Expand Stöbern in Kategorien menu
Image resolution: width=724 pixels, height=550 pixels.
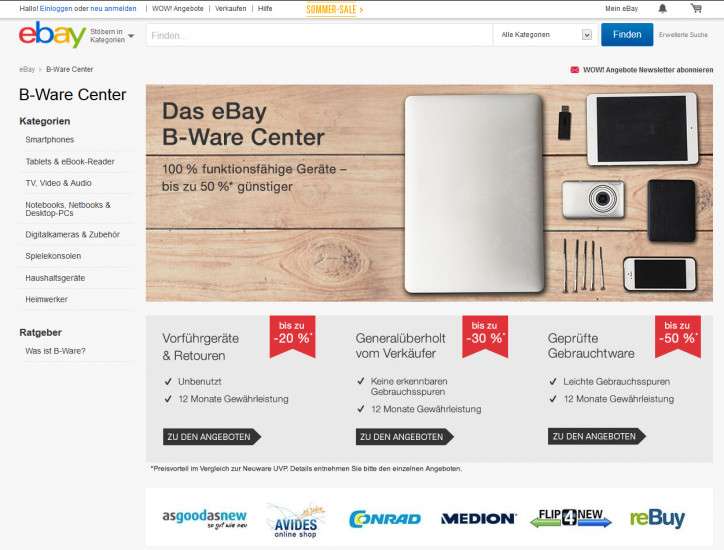112,36
